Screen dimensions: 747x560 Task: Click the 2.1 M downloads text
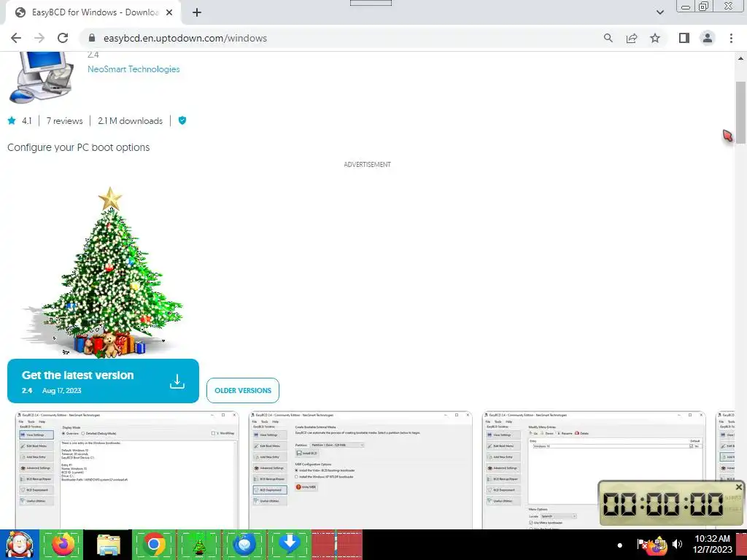tap(130, 121)
